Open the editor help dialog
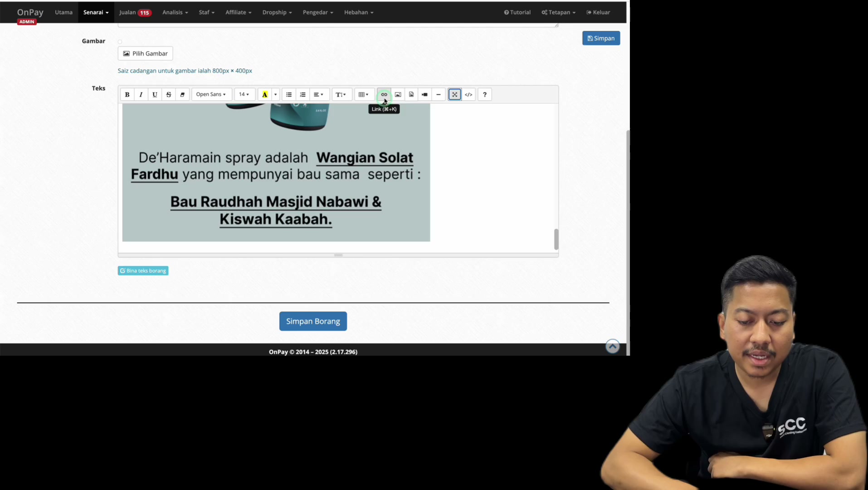The height and width of the screenshot is (490, 868). tap(485, 94)
